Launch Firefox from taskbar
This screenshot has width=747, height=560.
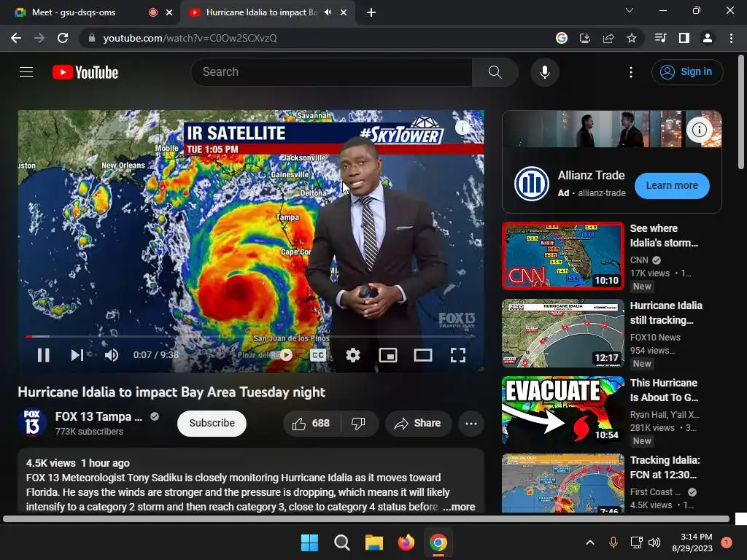pos(406,542)
